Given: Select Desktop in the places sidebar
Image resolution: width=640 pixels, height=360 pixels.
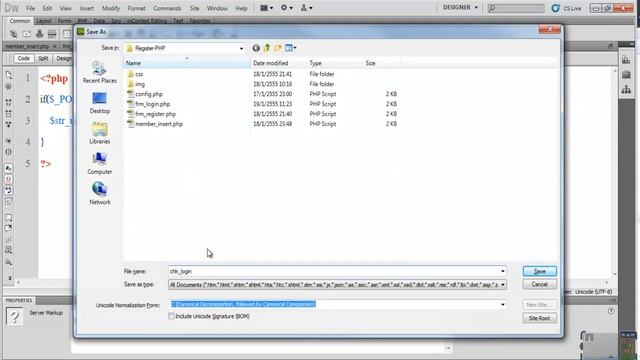Looking at the screenshot, I should click(x=100, y=103).
